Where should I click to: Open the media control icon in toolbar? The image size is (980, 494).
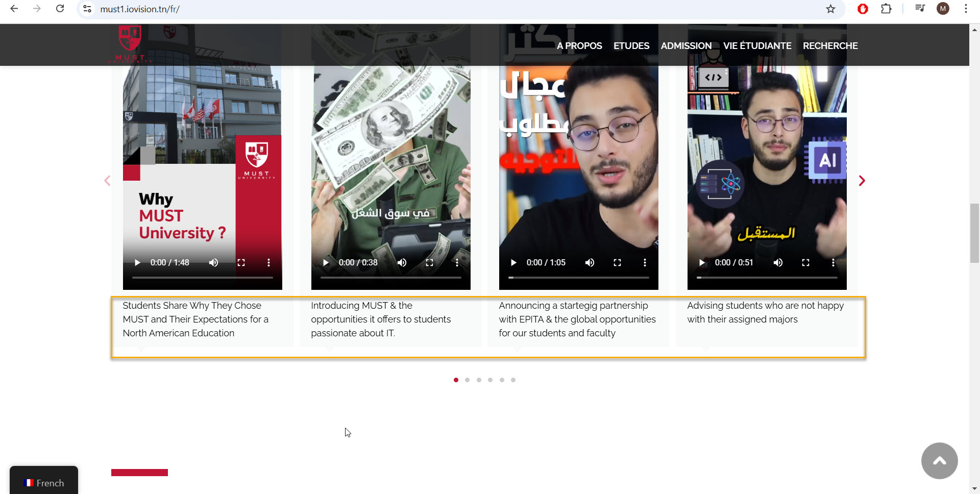[920, 9]
